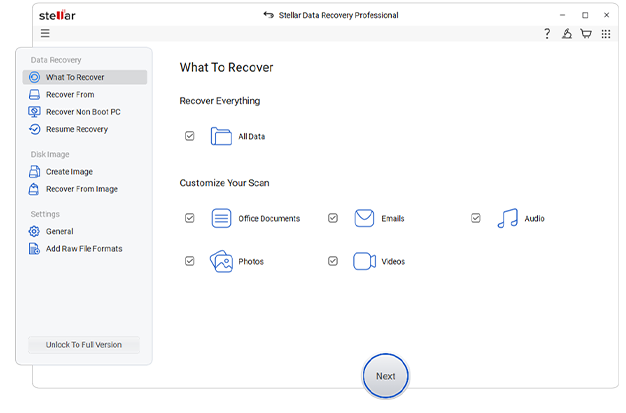This screenshot has height=413, width=626.
Task: Click the back arrow beside the window title
Action: pos(269,15)
